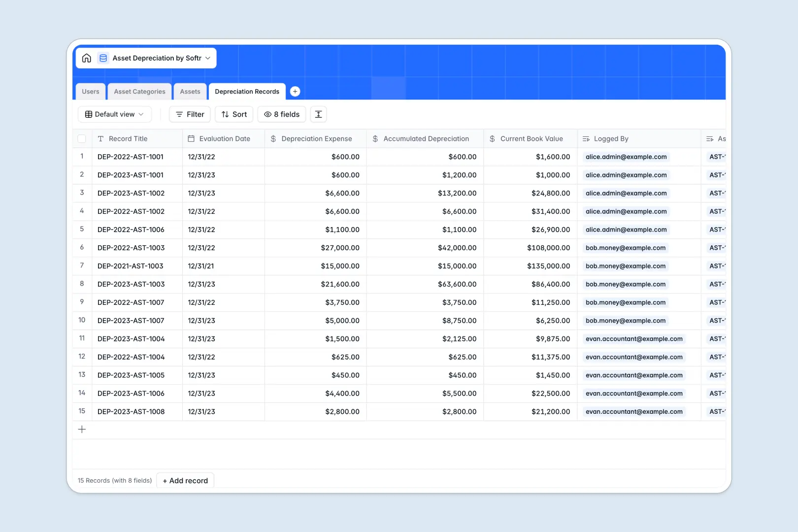
Task: Click row number 10
Action: point(82,321)
